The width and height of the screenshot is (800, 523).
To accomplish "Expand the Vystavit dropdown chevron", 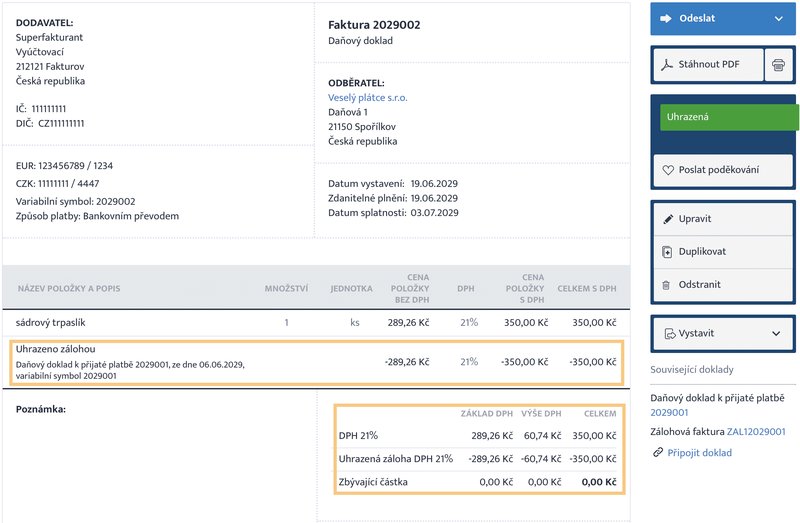I will tap(776, 333).
